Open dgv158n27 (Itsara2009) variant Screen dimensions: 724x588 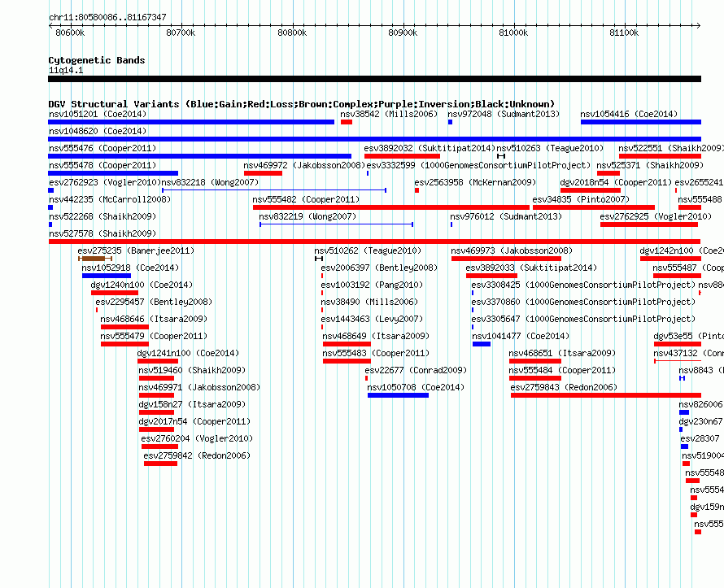click(x=192, y=404)
